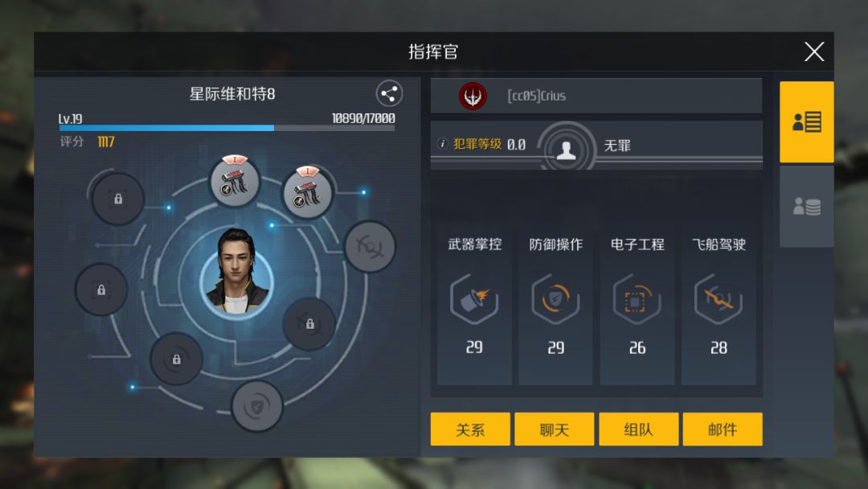Viewport: 868px width, 489px height.
Task: Switch to the commander assets tab icon
Action: tap(807, 207)
